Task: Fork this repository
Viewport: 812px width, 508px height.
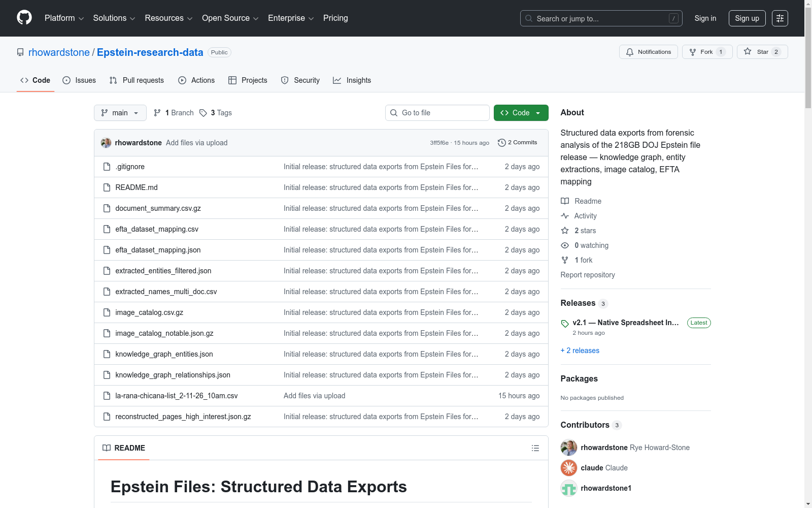Action: [707, 52]
